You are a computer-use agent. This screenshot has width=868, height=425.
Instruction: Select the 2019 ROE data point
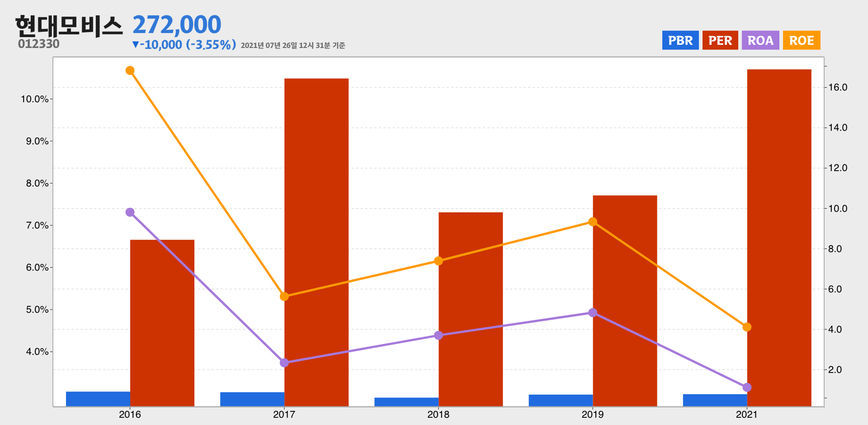click(593, 222)
